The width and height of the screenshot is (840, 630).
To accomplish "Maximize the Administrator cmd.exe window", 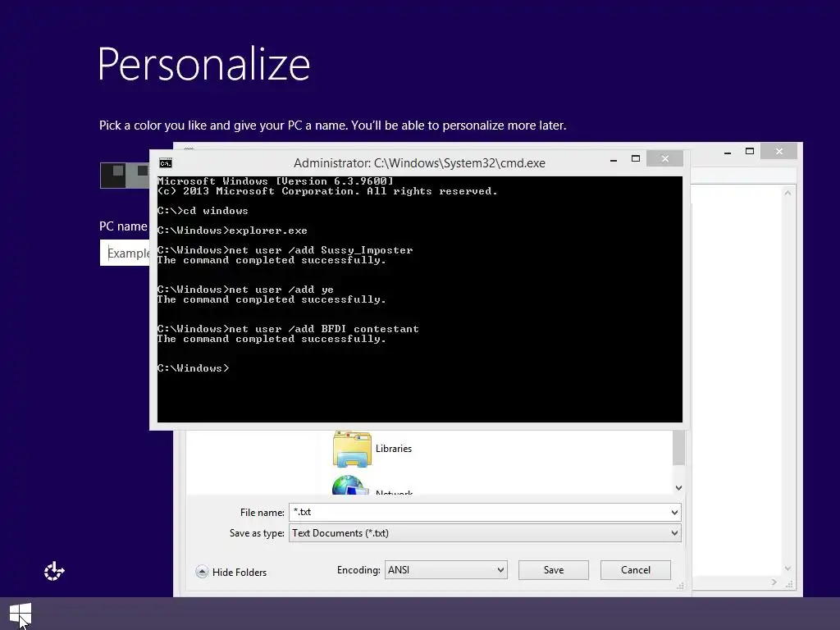I will (x=636, y=158).
